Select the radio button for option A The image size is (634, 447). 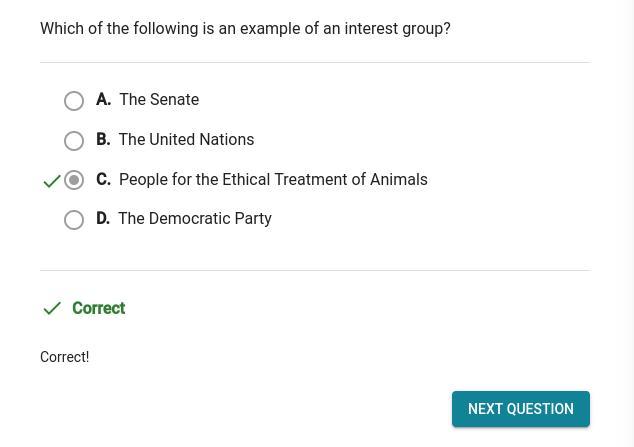pyautogui.click(x=74, y=101)
